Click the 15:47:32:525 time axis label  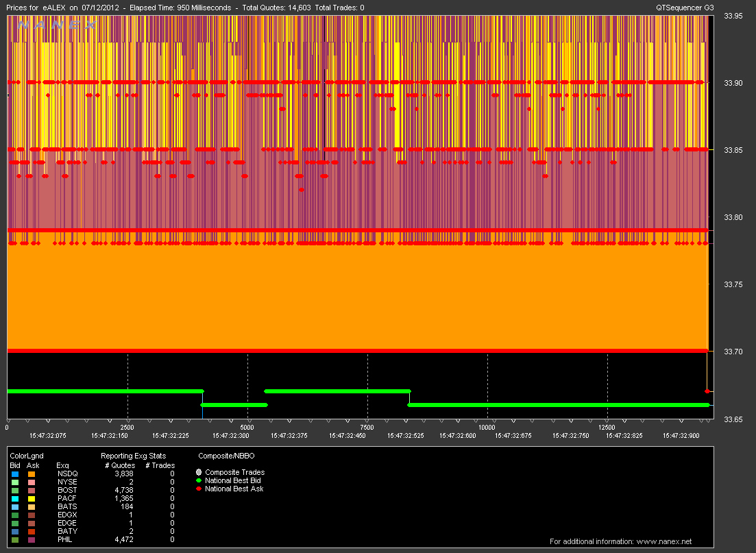[x=406, y=435]
